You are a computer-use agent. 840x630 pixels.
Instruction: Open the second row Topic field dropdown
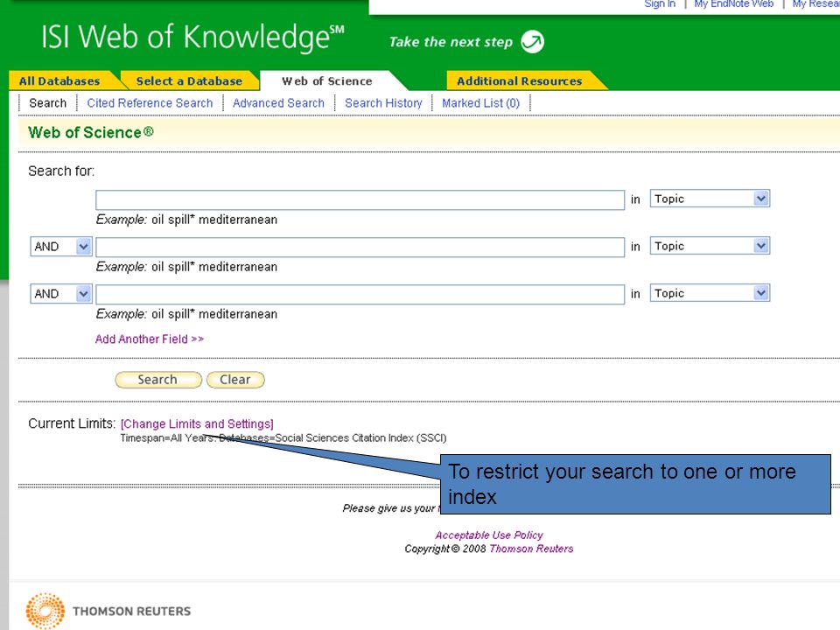point(710,246)
